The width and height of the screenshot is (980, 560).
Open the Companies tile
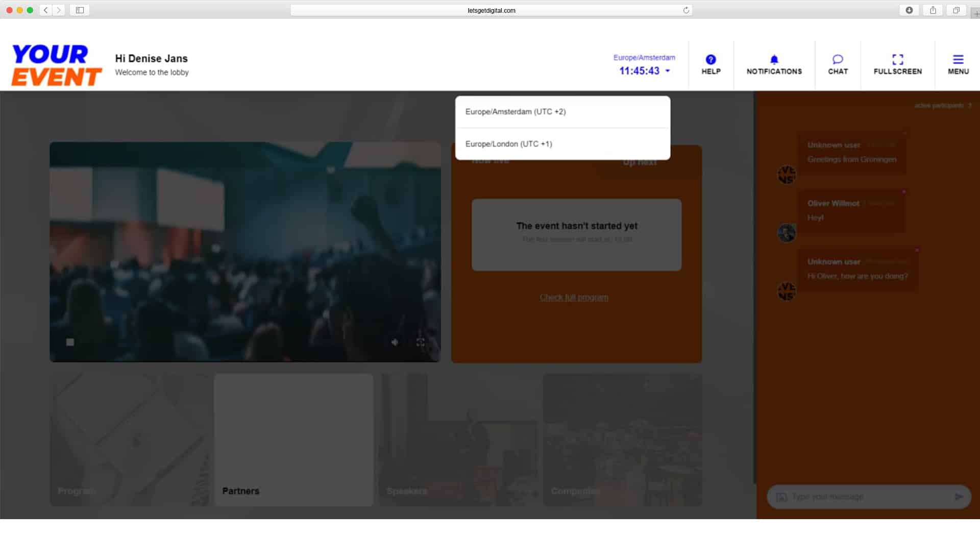(x=622, y=440)
